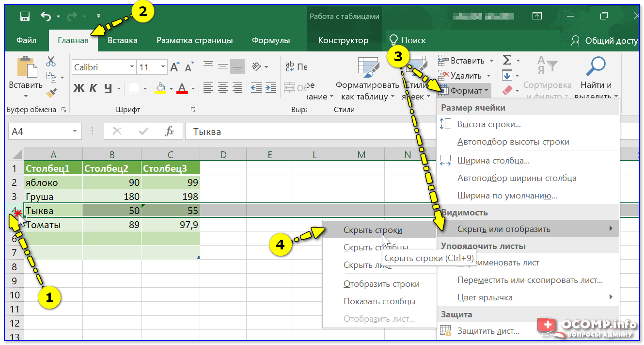Select Скрыть строки in the submenu
Screen dimensions: 644x345
379,230
